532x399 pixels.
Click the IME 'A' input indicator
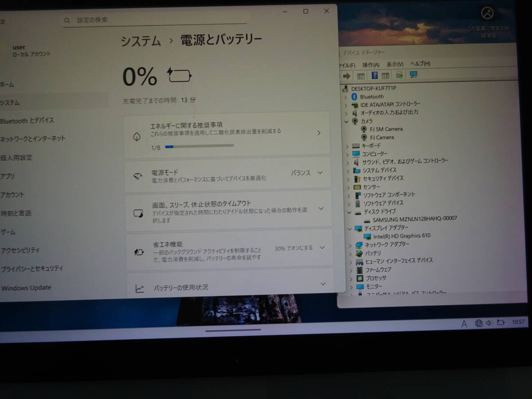point(464,324)
